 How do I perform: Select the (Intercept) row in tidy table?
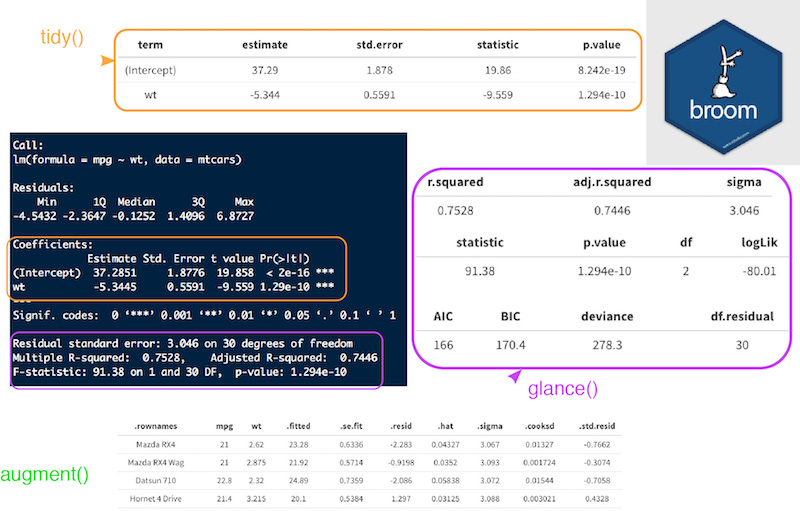(x=148, y=71)
